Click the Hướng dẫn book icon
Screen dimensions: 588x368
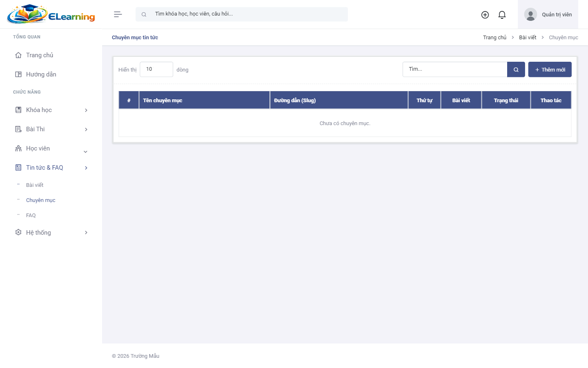[18, 74]
